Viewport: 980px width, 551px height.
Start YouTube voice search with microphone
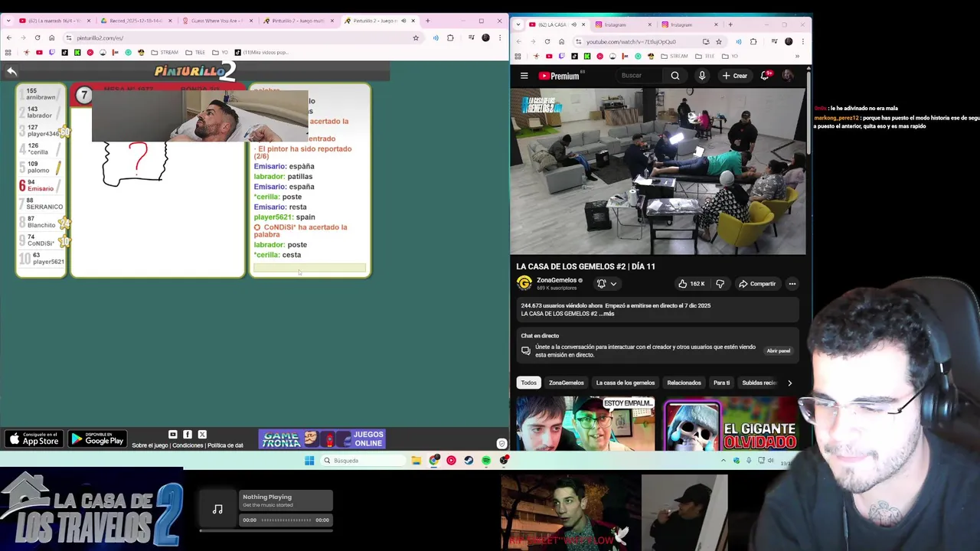(701, 76)
